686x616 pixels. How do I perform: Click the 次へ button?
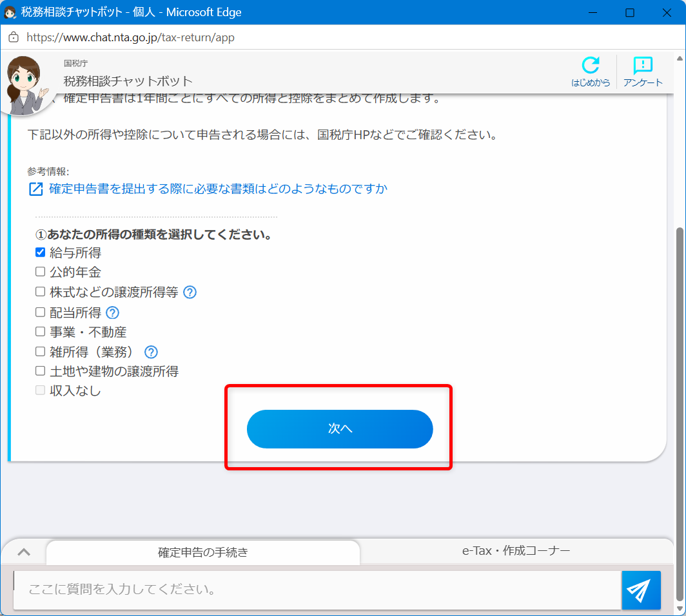(x=340, y=429)
